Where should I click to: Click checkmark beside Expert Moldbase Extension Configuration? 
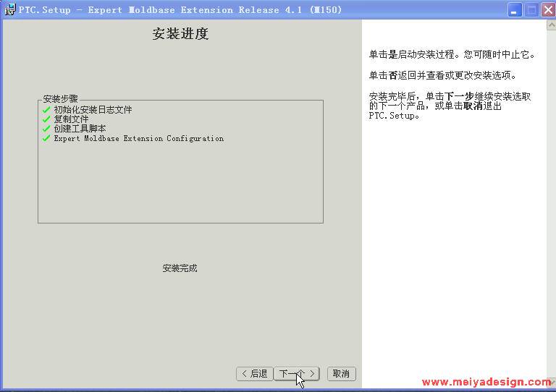click(x=46, y=138)
